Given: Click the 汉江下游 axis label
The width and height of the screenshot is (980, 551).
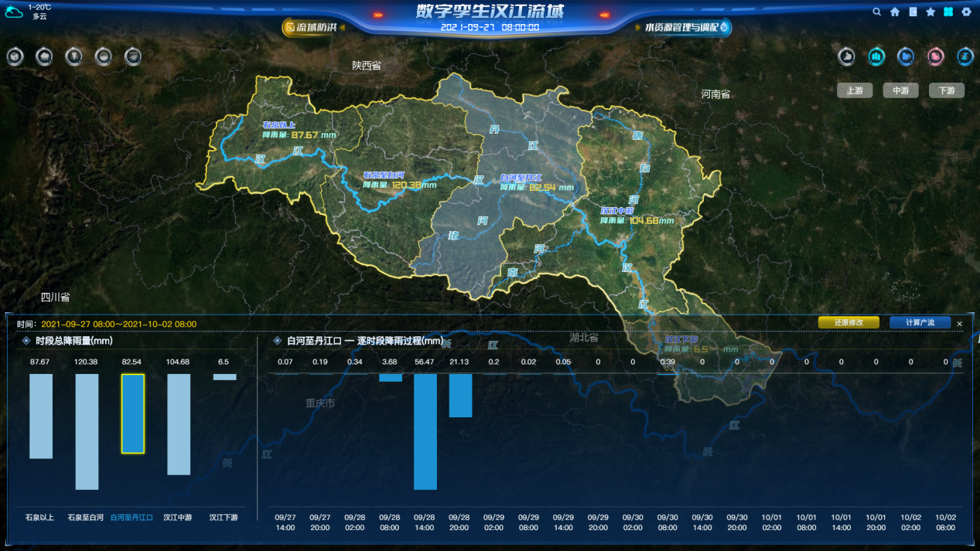Looking at the screenshot, I should point(224,517).
